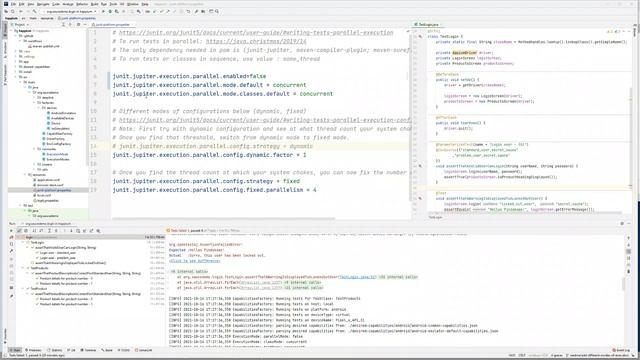The height and width of the screenshot is (360, 640).
Task: Open the File menu
Action: (x=13, y=4)
